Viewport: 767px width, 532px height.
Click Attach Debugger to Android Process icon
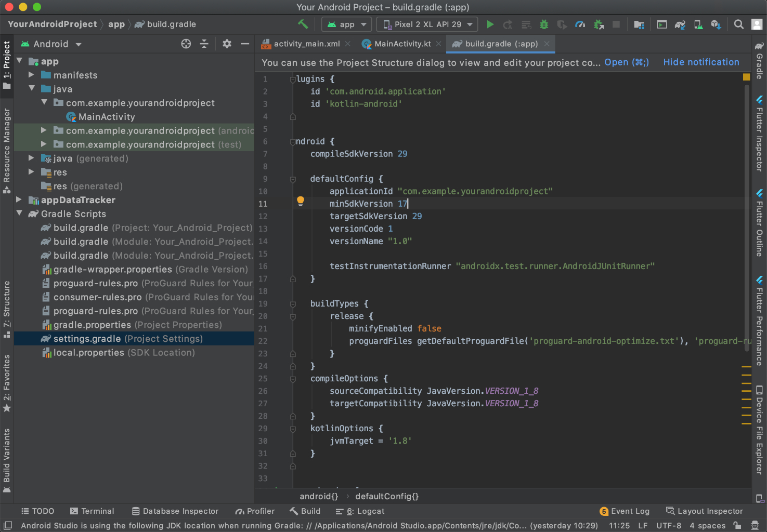[x=599, y=24]
